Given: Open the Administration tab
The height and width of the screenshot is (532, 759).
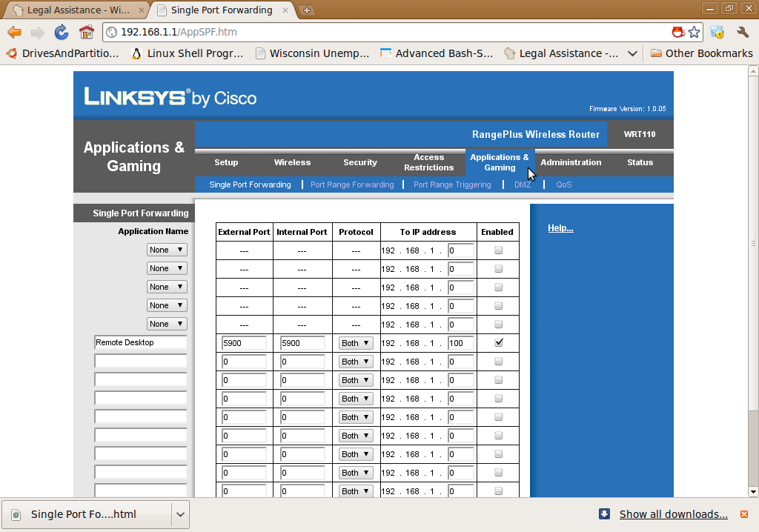Looking at the screenshot, I should point(571,162).
